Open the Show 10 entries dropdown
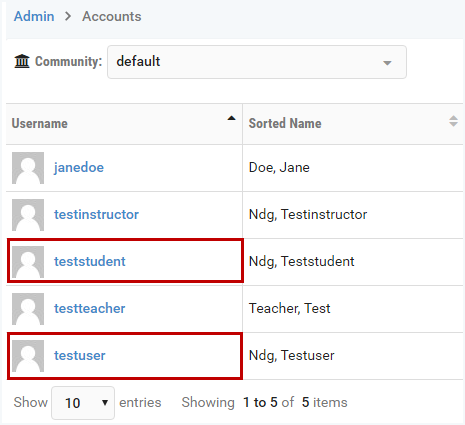This screenshot has height=425, width=465. pos(83,403)
